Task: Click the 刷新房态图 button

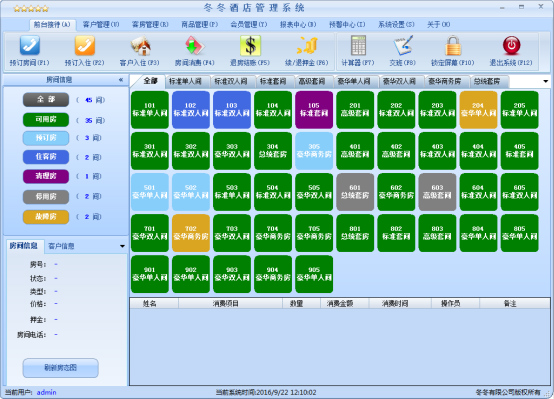Action: pyautogui.click(x=60, y=368)
